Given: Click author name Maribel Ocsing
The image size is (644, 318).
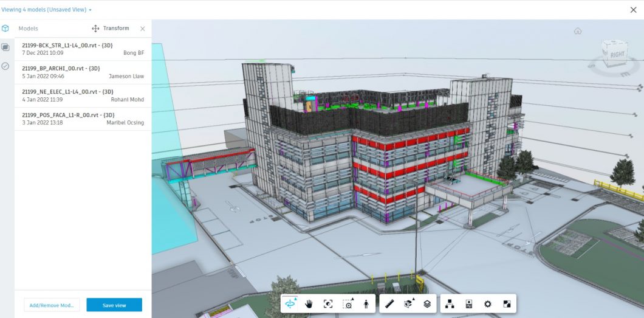Looking at the screenshot, I should [x=125, y=122].
